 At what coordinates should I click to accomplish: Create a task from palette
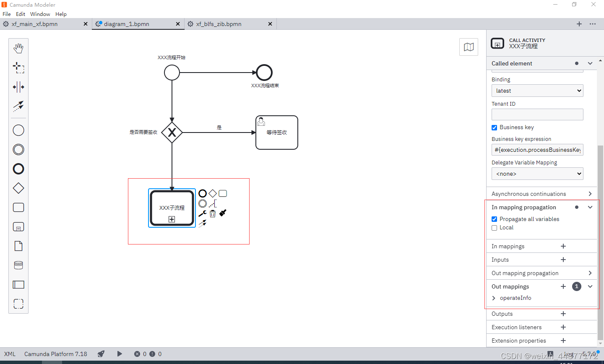pos(18,208)
